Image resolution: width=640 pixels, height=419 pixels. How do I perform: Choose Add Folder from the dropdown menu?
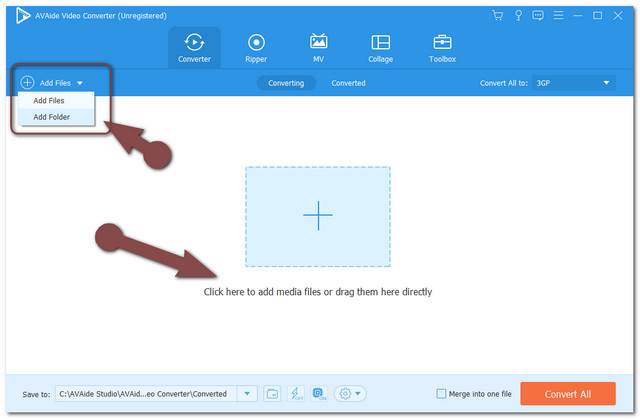[x=56, y=117]
